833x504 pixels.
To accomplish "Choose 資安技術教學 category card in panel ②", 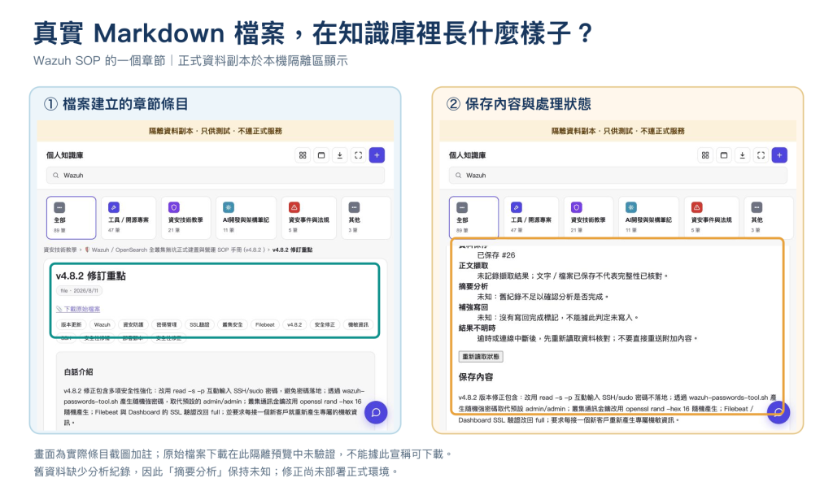I will (589, 218).
